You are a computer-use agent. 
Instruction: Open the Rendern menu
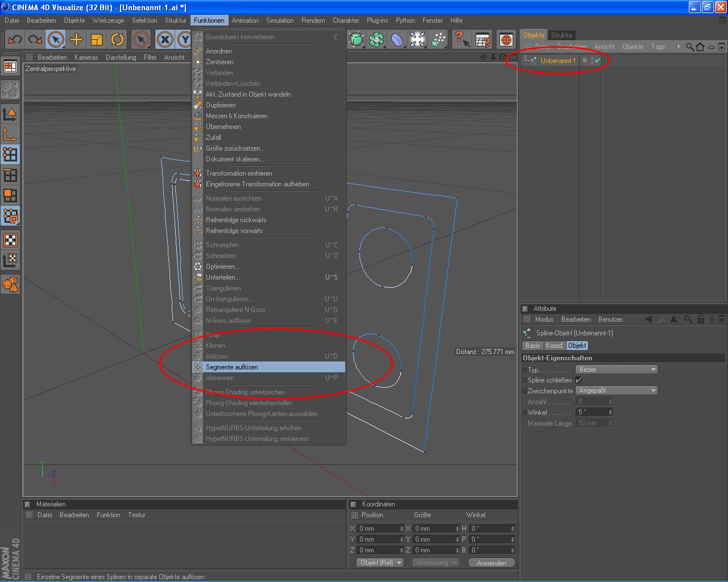click(x=313, y=20)
